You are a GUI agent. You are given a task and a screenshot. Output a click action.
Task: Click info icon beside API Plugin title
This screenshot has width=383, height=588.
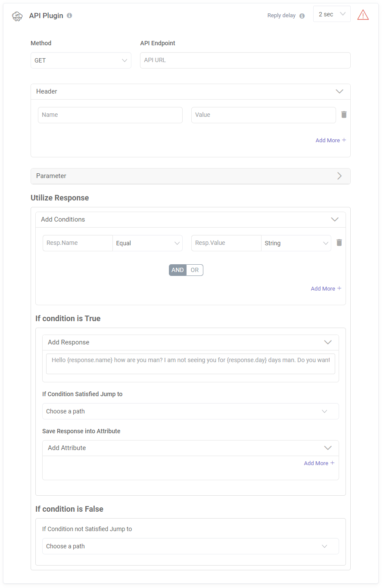pyautogui.click(x=69, y=16)
